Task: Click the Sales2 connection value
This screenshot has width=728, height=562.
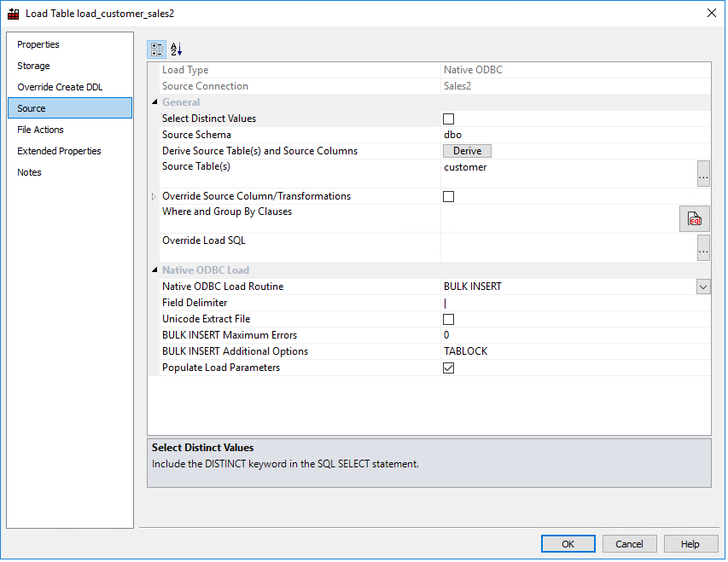Action: click(x=457, y=86)
